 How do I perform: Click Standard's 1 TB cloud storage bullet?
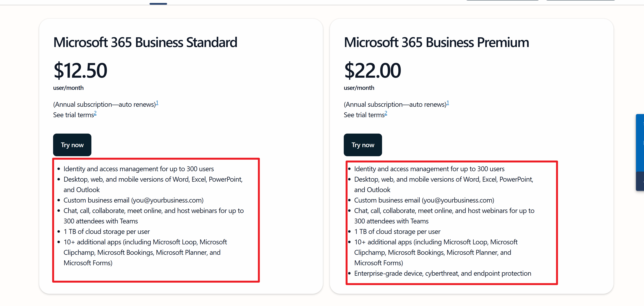(107, 231)
